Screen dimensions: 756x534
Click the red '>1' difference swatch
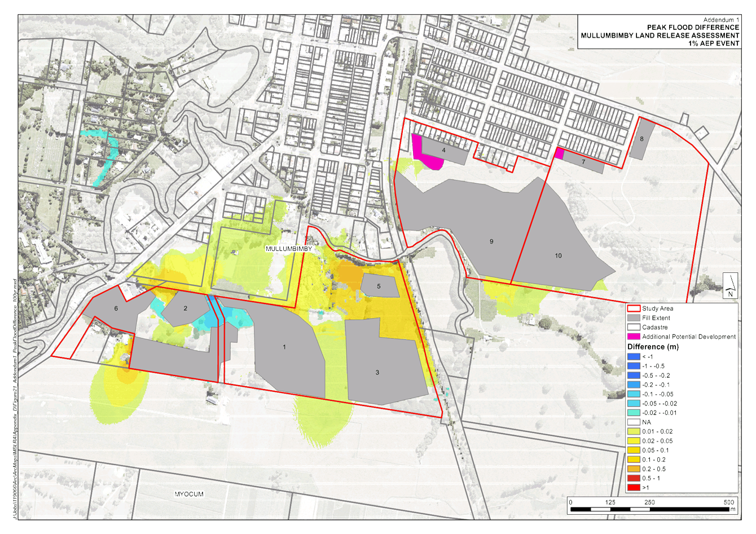pos(634,487)
